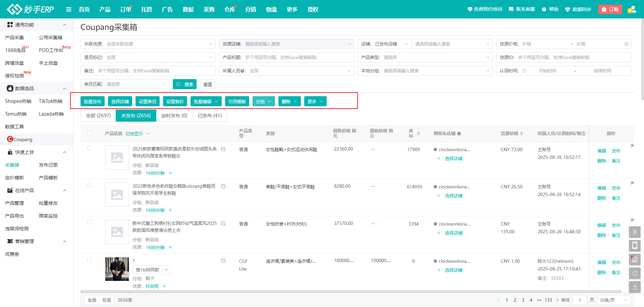644x307 pixels.
Task: Collapse the 通用功能 sidebar section
Action: pos(64,25)
